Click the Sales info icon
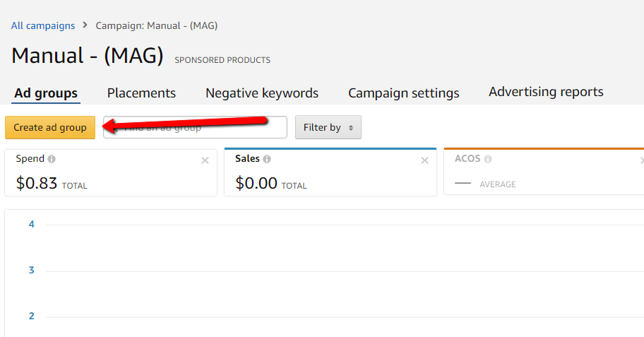Viewport: 644px width, 337px height. pyautogui.click(x=267, y=159)
